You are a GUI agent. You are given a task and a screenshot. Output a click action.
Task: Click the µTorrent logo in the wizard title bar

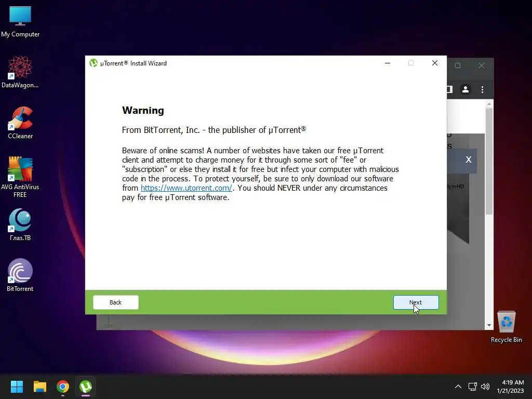click(x=94, y=63)
